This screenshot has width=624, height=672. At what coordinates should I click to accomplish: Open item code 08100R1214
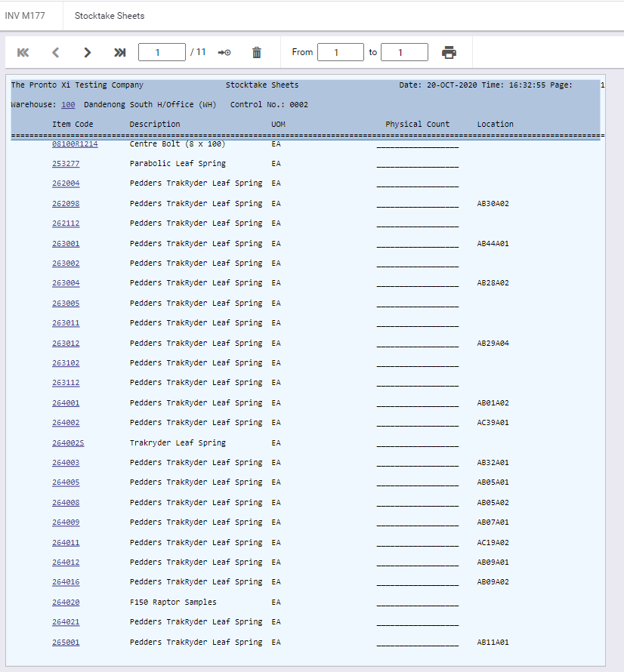[x=75, y=144]
